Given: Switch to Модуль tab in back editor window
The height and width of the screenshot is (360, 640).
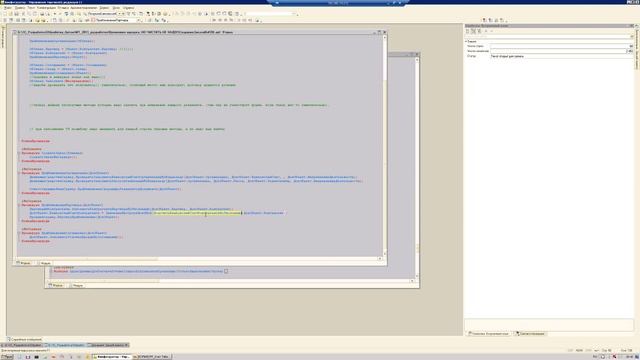Looking at the screenshot, I should pos(76,285).
